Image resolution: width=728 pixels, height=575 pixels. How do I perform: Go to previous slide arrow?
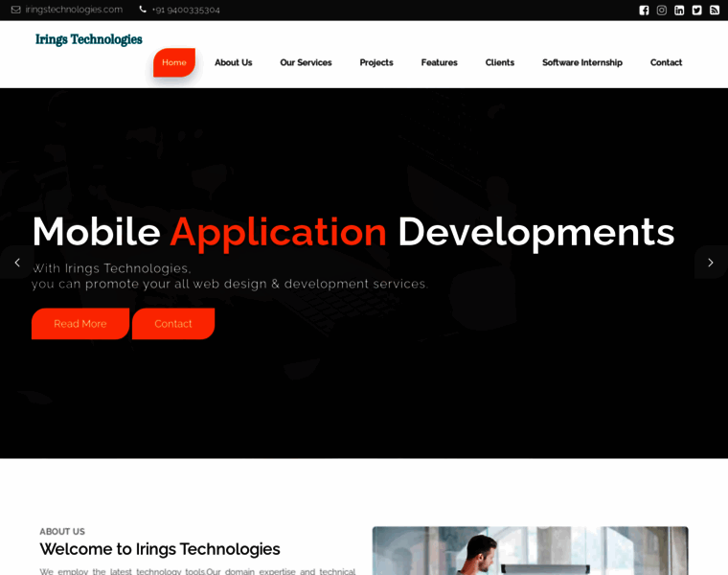(x=17, y=263)
